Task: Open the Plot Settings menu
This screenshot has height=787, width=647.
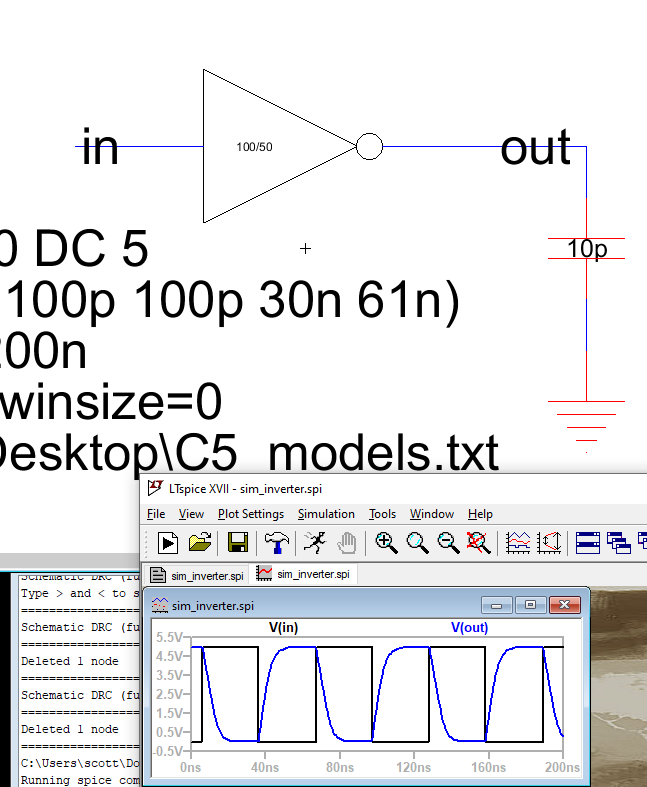Action: [251, 514]
